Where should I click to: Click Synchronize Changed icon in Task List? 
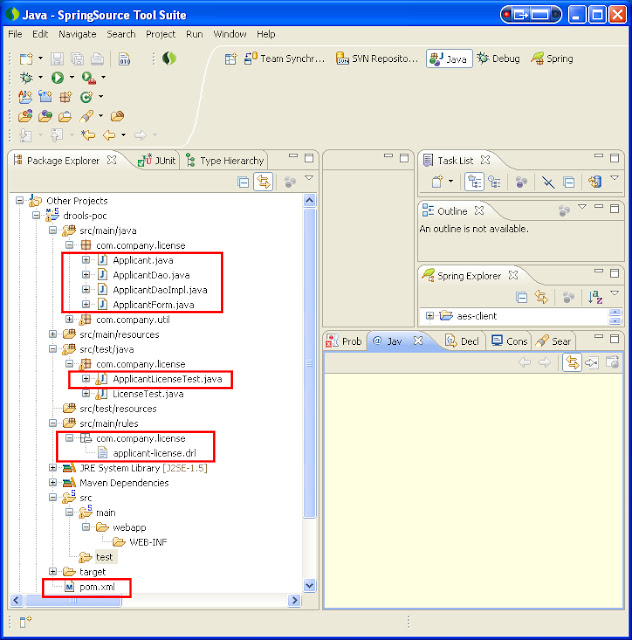[595, 181]
